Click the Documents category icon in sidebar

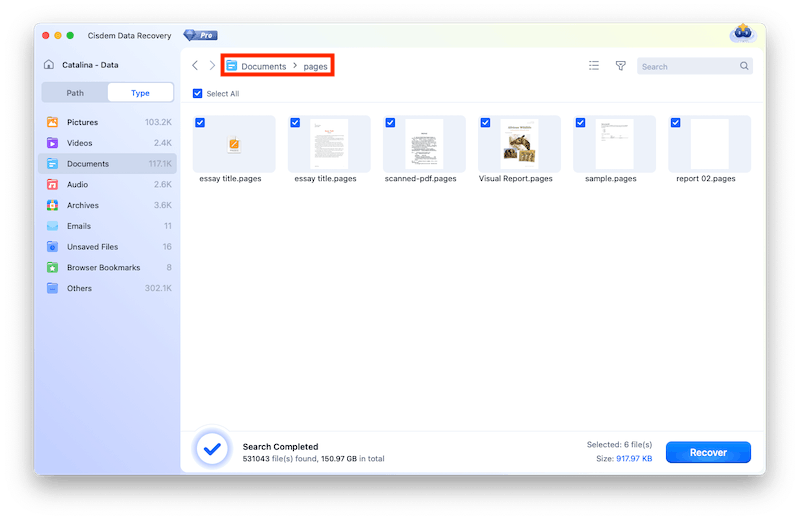click(52, 164)
